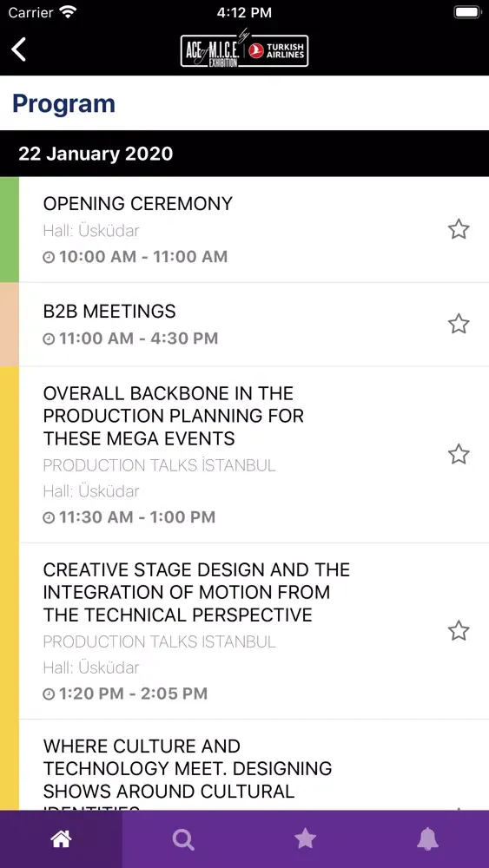Toggle the star for B2B Meetings
This screenshot has width=489, height=868.
[459, 324]
